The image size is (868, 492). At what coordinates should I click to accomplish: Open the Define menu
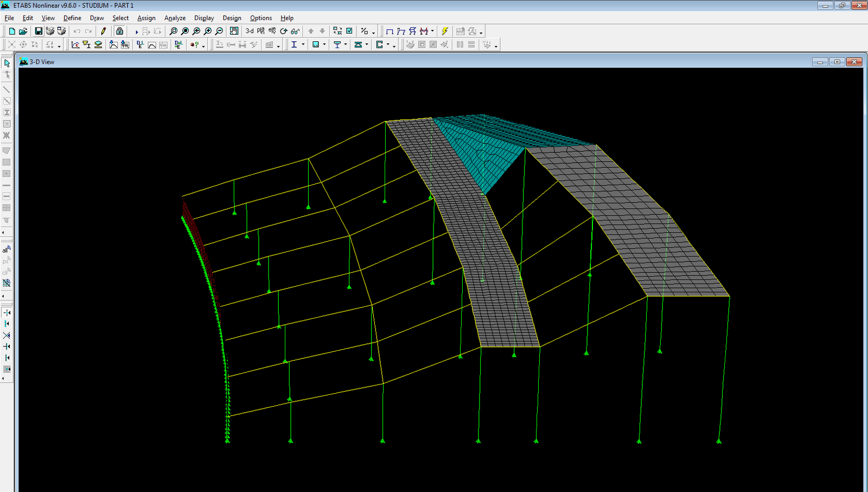tap(72, 18)
